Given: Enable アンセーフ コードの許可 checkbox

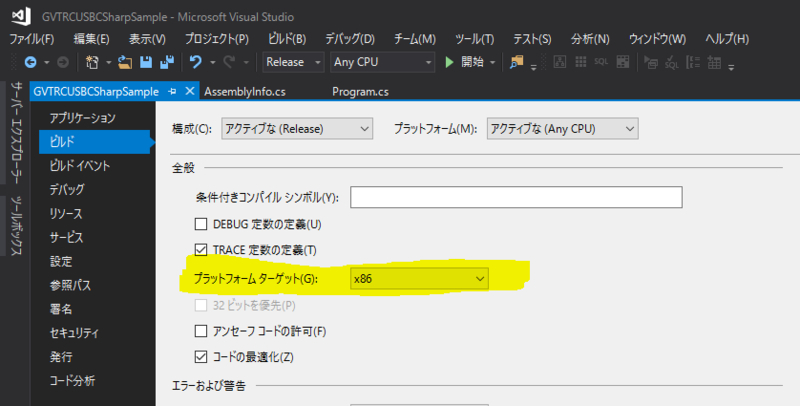Looking at the screenshot, I should coord(201,331).
